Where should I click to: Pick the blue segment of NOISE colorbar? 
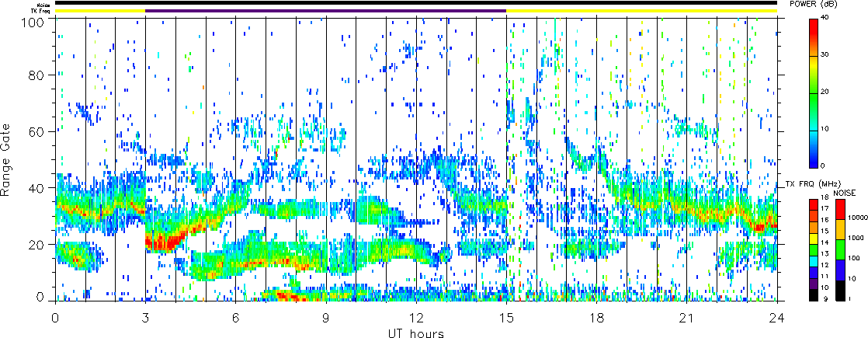(x=839, y=270)
